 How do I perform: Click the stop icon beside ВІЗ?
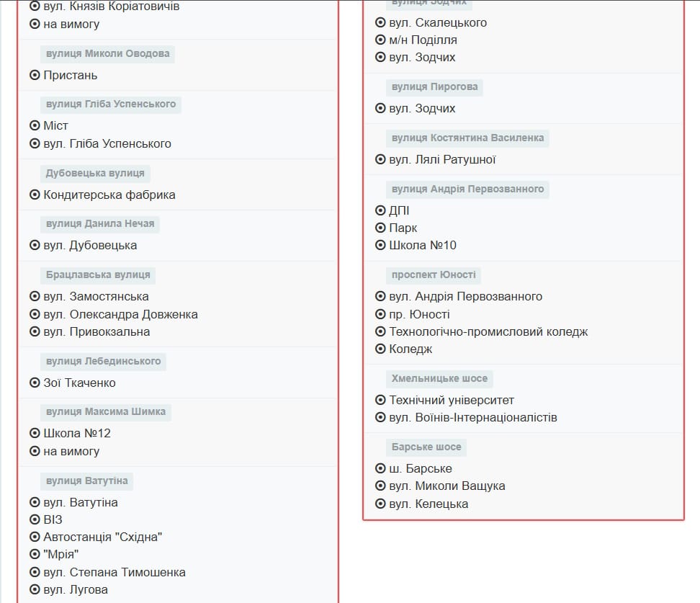(x=35, y=519)
